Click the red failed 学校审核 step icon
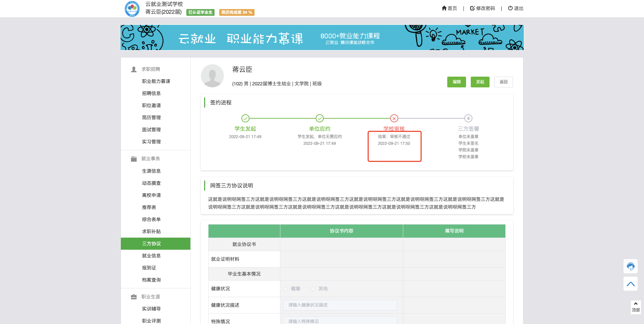Screen dimensions: 644x324 (394, 118)
